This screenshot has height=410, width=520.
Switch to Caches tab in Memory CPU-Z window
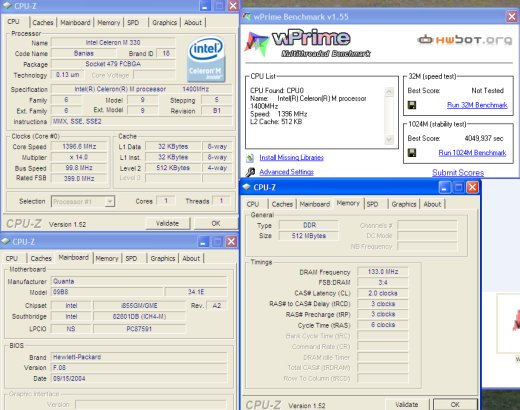coord(282,204)
